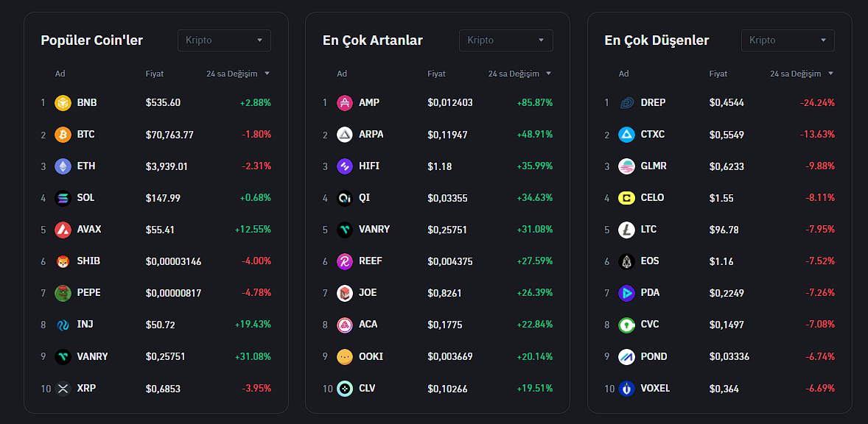Viewport: 868px width, 424px height.
Task: Open the AVAX coin link
Action: point(89,230)
